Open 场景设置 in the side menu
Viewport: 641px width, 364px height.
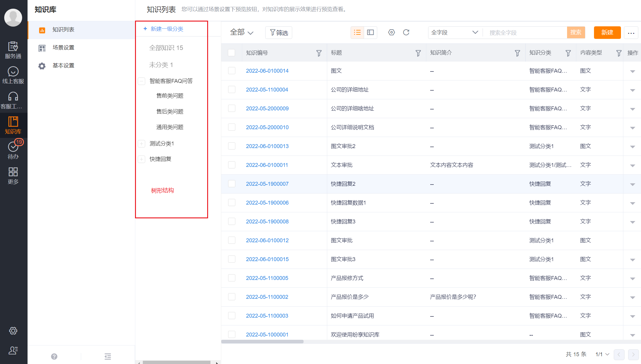tap(63, 48)
